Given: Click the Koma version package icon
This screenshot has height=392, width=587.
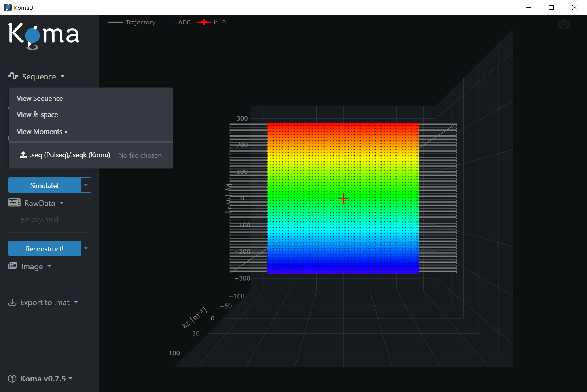Looking at the screenshot, I should (13, 379).
